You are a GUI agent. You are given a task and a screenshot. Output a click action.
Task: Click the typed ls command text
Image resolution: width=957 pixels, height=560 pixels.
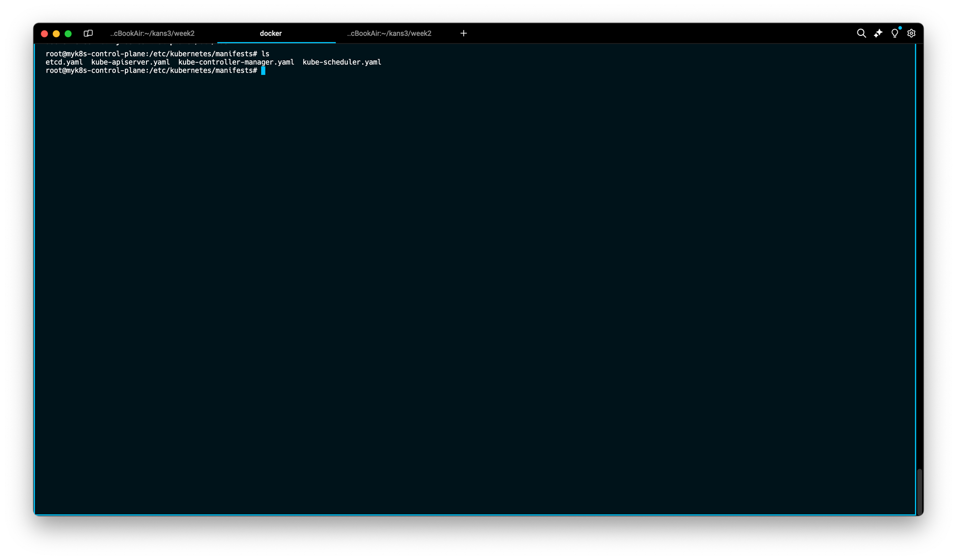[x=265, y=54]
